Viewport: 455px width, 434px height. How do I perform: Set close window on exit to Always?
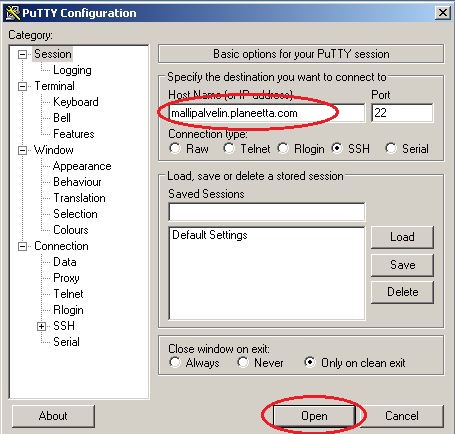pos(175,362)
